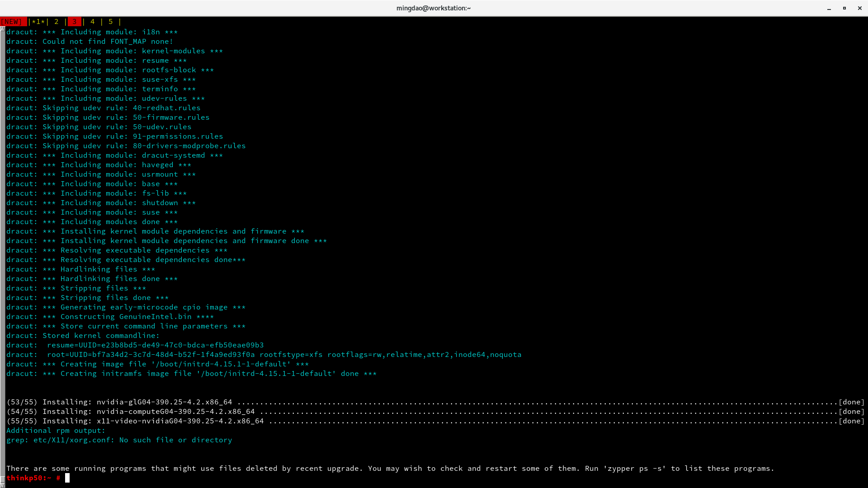Click the 'Resolving executable dependencies done' line
Viewport: 868px width, 488px height.
point(126,260)
